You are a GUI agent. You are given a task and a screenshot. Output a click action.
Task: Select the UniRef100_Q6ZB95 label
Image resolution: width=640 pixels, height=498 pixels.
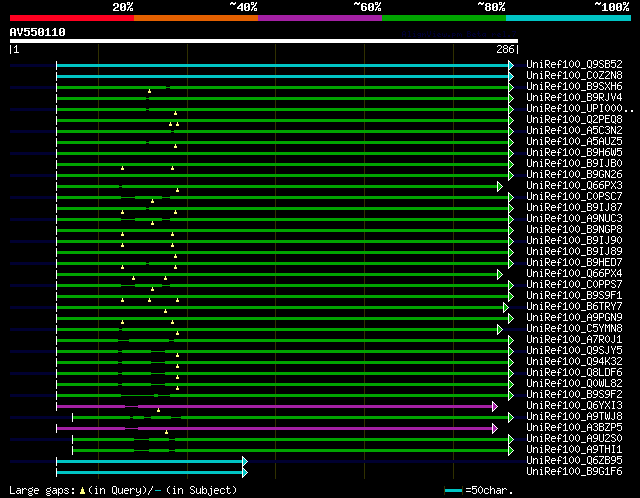(574, 461)
